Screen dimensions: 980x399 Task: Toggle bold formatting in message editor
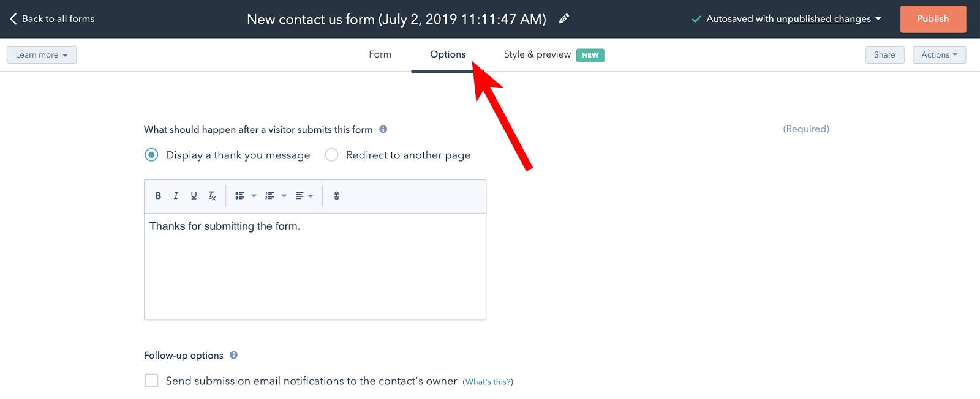tap(158, 196)
